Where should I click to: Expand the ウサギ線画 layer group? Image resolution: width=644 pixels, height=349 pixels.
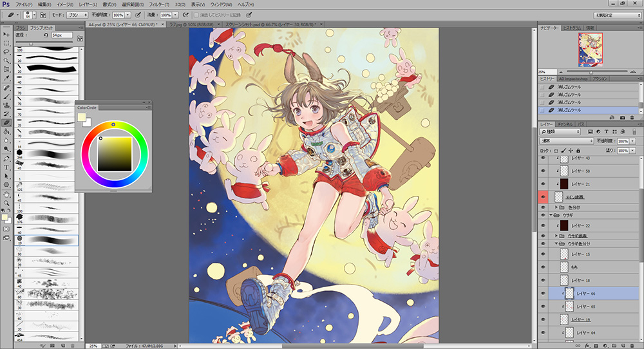(556, 236)
